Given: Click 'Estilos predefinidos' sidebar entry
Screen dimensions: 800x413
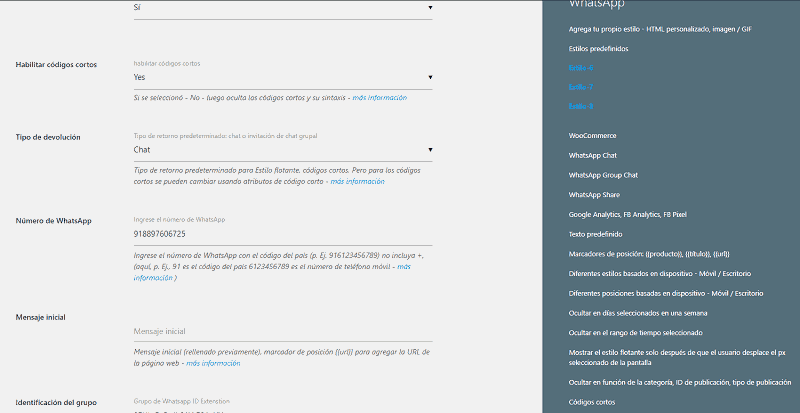Looking at the screenshot, I should pyautogui.click(x=598, y=49).
